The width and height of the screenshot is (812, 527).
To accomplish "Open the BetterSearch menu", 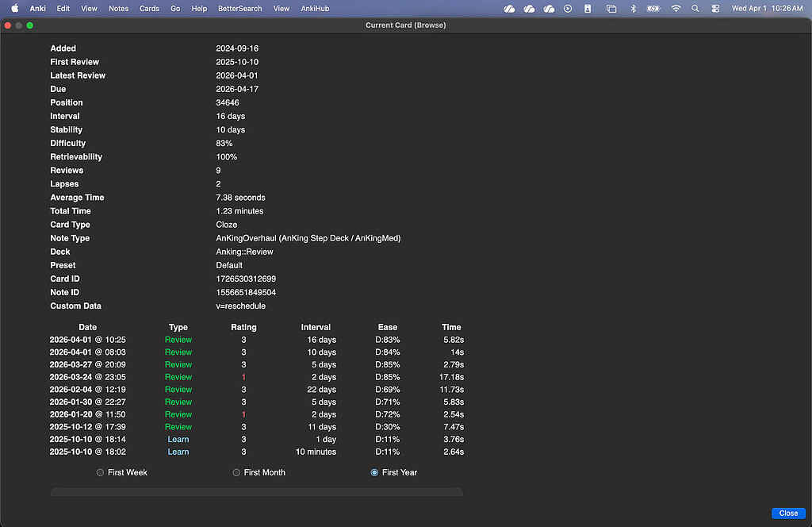I will click(x=239, y=8).
